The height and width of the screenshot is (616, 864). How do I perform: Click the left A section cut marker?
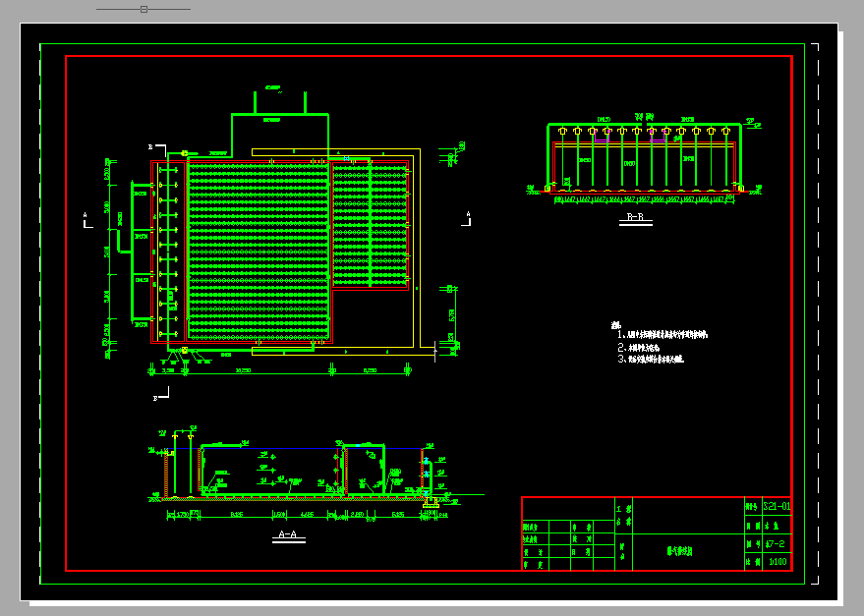pyautogui.click(x=87, y=220)
